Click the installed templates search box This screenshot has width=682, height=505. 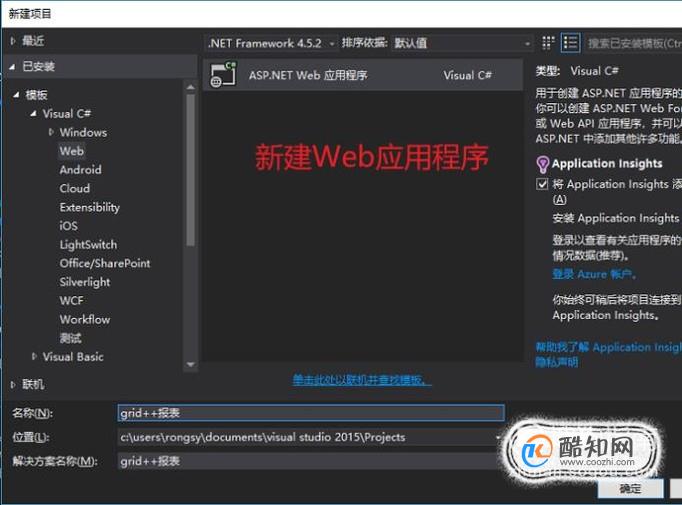tap(633, 43)
